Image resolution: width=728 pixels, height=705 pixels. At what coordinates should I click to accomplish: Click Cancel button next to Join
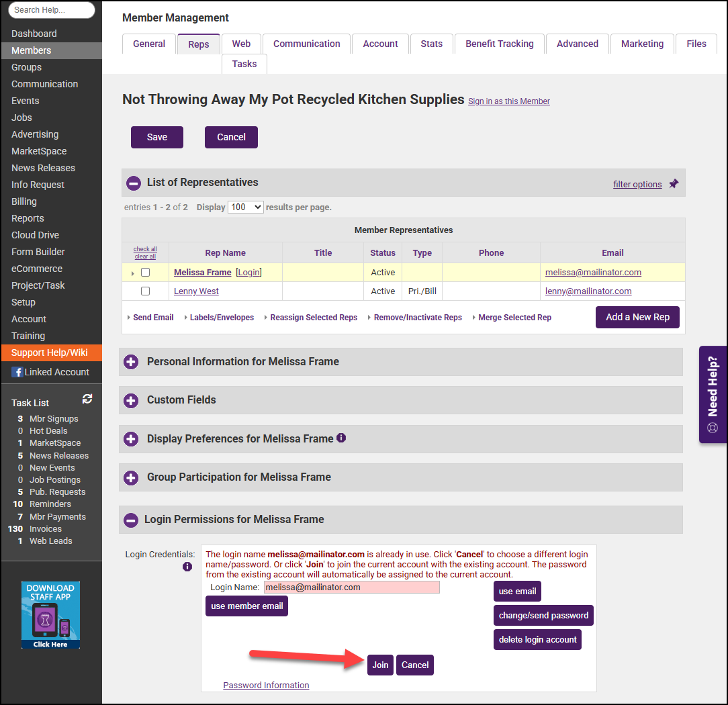[415, 665]
